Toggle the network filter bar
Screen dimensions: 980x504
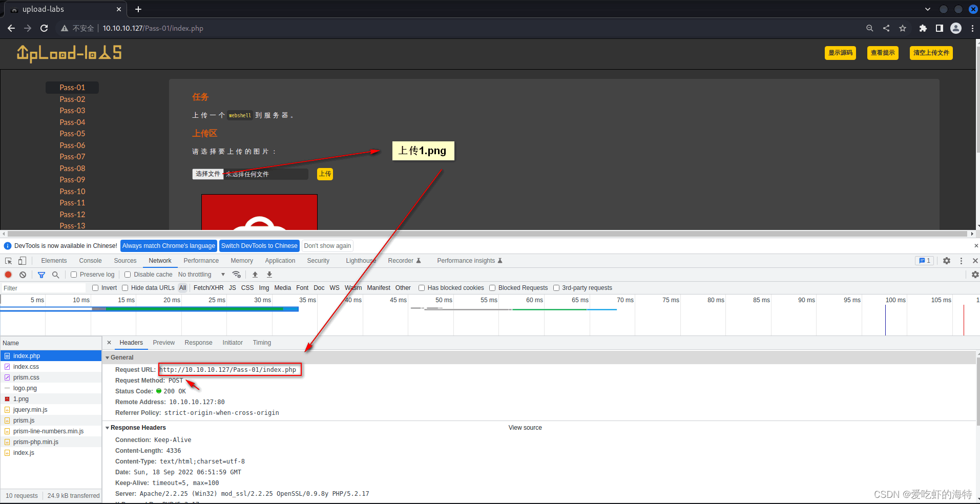[41, 275]
